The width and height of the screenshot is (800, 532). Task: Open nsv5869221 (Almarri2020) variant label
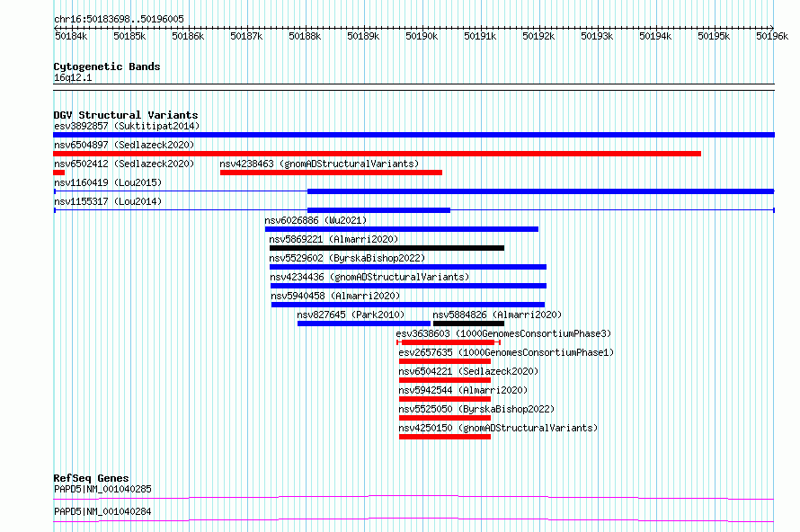333,239
